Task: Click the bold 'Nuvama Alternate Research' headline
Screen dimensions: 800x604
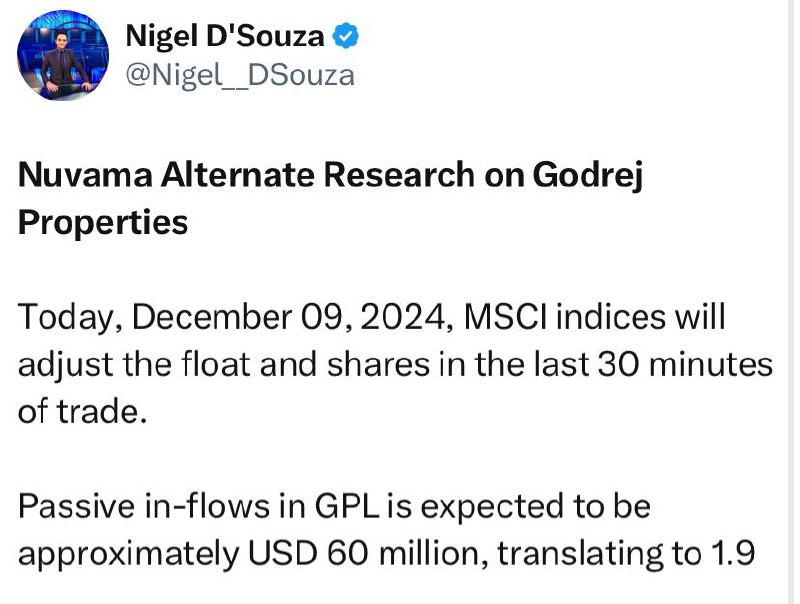Action: 246,175
